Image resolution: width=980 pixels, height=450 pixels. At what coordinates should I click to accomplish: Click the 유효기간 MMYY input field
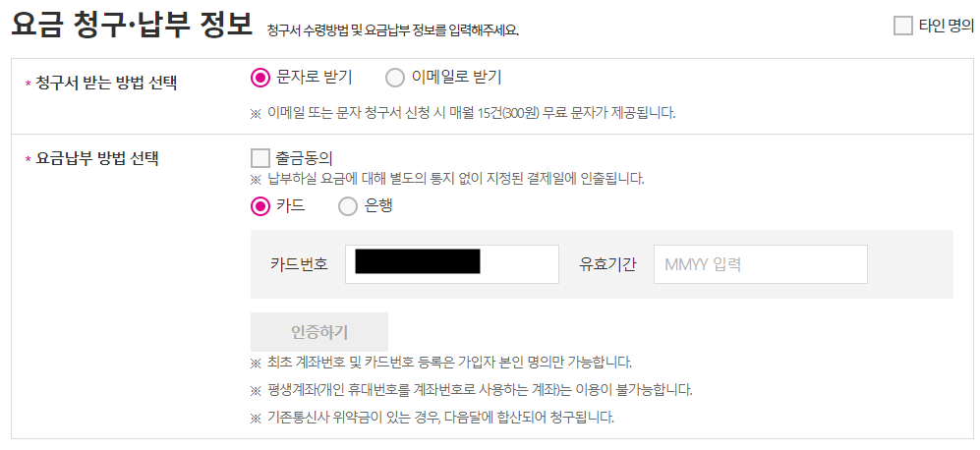[x=761, y=264]
